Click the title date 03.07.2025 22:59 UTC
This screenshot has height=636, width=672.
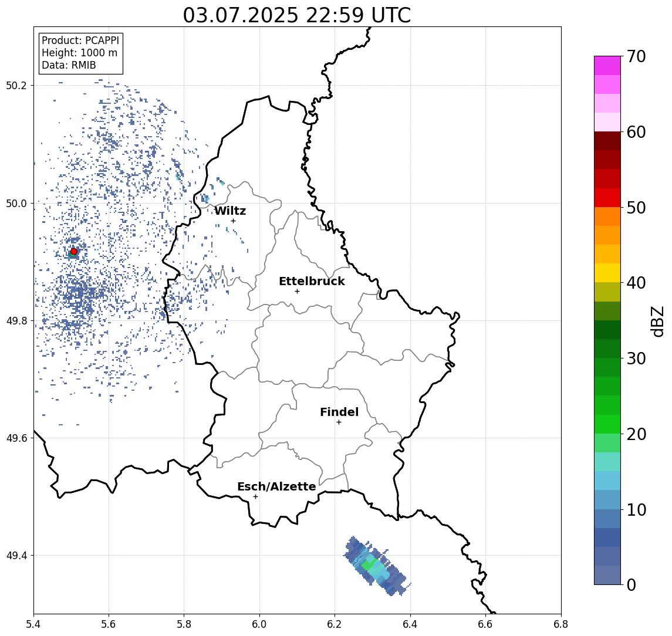(x=297, y=15)
